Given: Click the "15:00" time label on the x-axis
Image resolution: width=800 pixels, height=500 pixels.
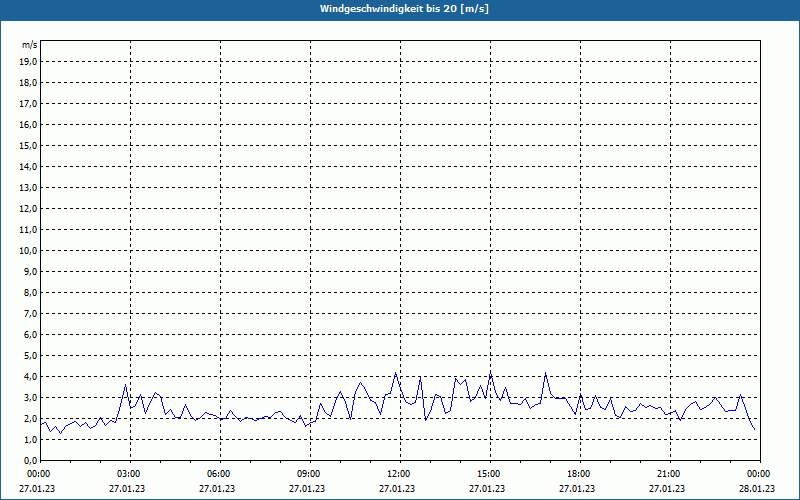Looking at the screenshot, I should (x=490, y=474).
